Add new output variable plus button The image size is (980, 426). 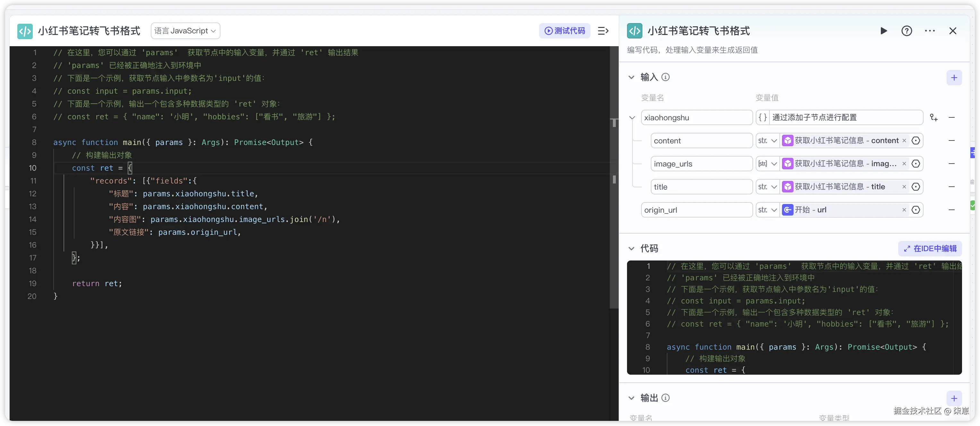(x=954, y=398)
